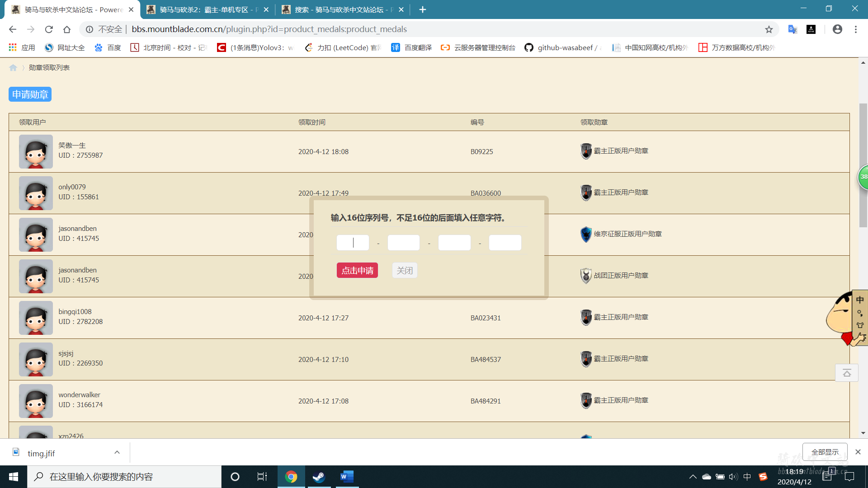The height and width of the screenshot is (488, 868).
Task: Open the 力扣 (LeetCode) bookmark
Action: point(344,47)
